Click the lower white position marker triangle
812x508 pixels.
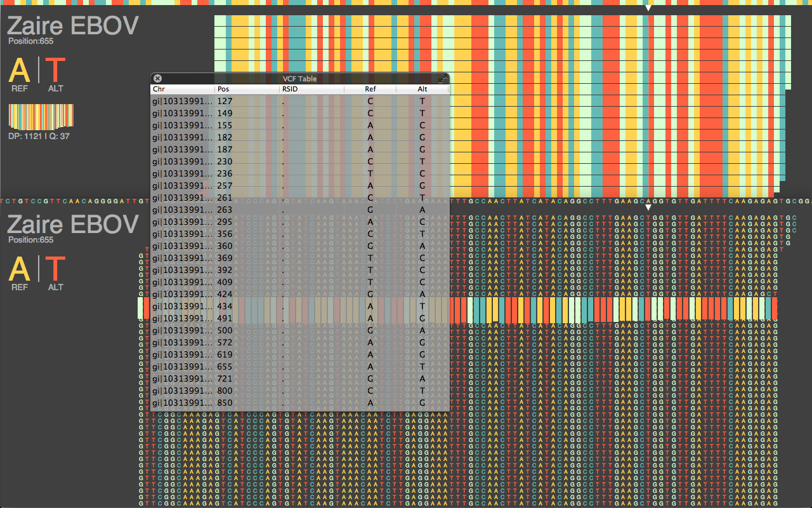648,208
